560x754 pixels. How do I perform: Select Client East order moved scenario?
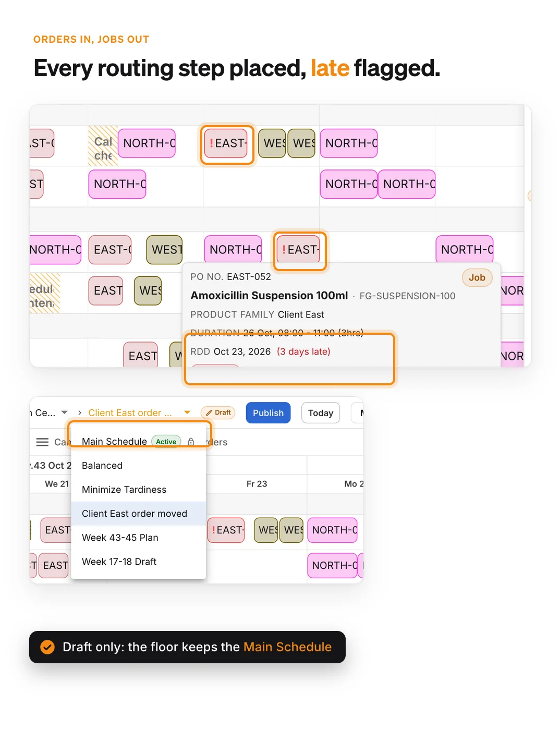138,514
